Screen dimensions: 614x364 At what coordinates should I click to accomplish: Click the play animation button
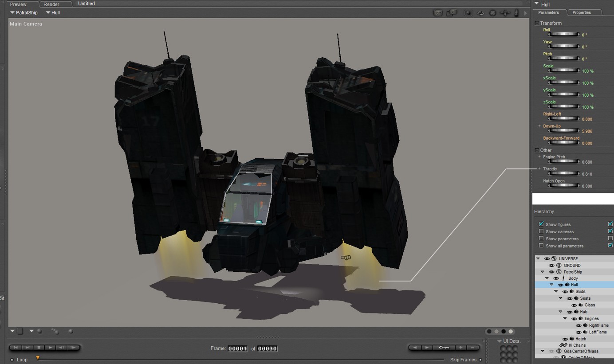[x=51, y=348]
